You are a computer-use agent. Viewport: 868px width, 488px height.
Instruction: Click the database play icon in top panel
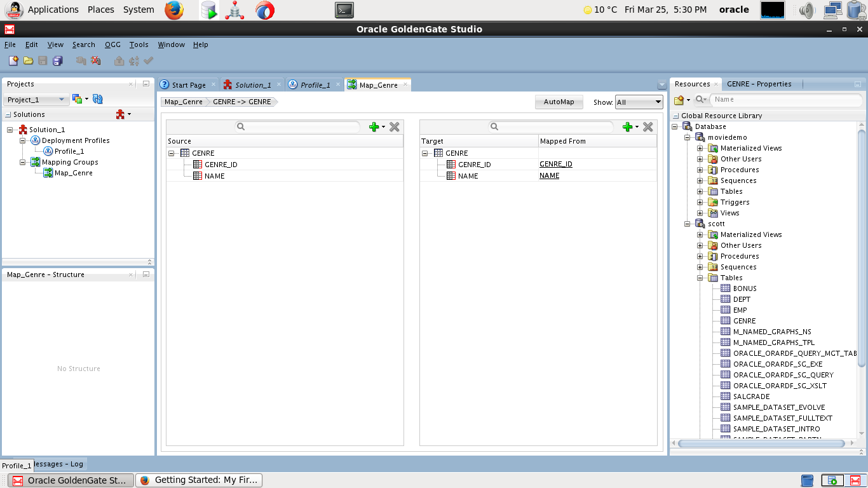click(x=208, y=10)
